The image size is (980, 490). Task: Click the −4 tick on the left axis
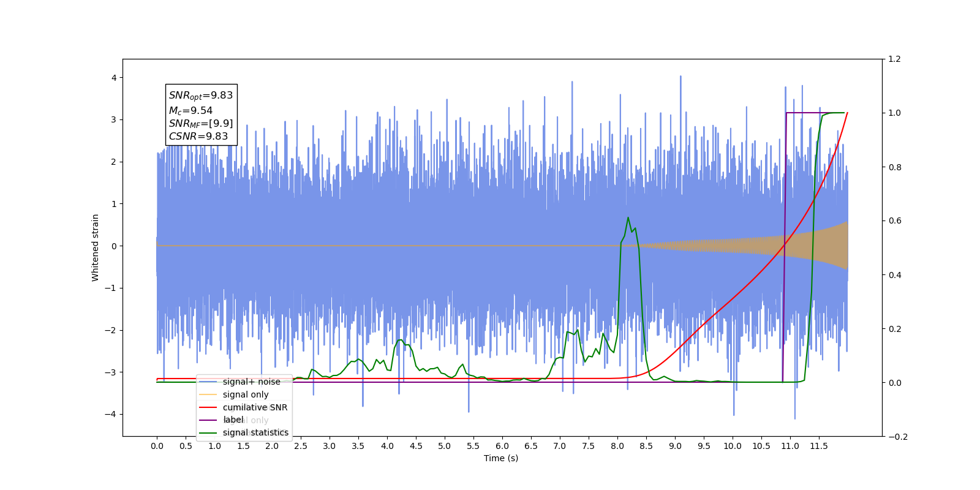coord(110,414)
